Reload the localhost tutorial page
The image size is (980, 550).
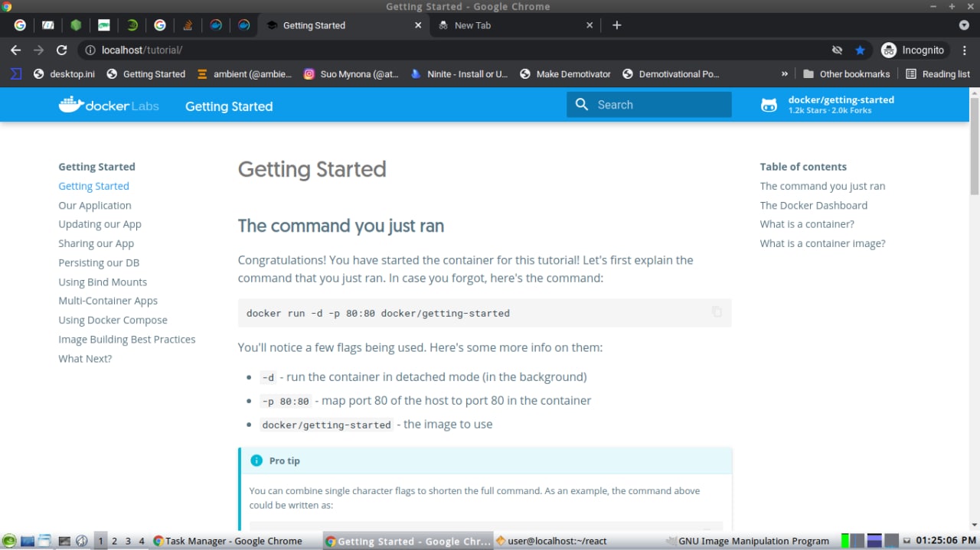click(62, 50)
